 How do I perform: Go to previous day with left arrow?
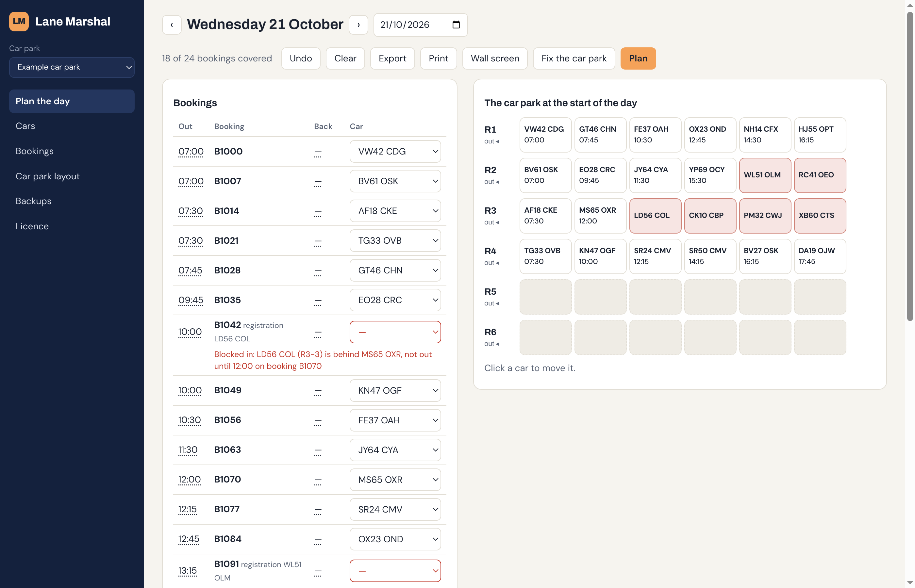click(x=172, y=25)
